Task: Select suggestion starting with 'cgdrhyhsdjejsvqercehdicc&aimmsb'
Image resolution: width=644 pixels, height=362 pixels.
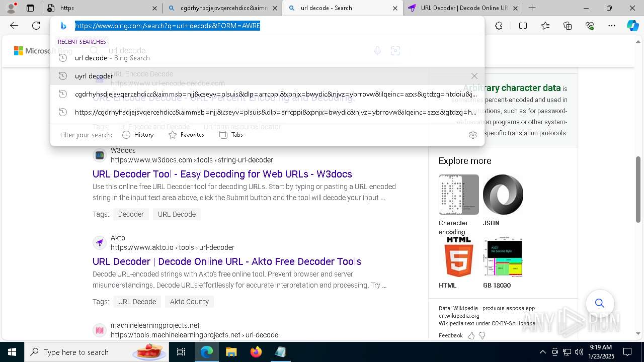Action: [267, 94]
